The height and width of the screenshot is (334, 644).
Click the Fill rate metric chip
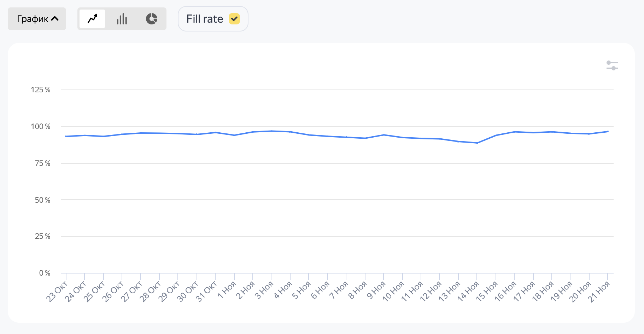(x=205, y=19)
